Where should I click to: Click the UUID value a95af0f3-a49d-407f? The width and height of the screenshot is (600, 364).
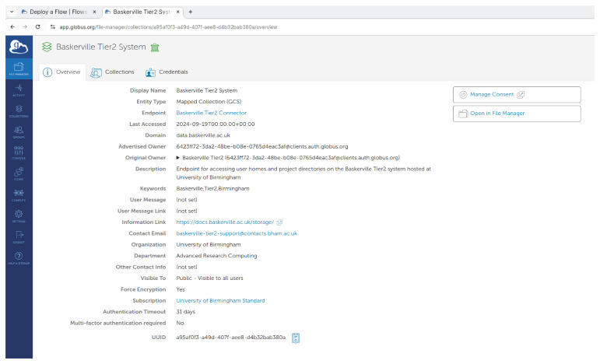(231, 338)
